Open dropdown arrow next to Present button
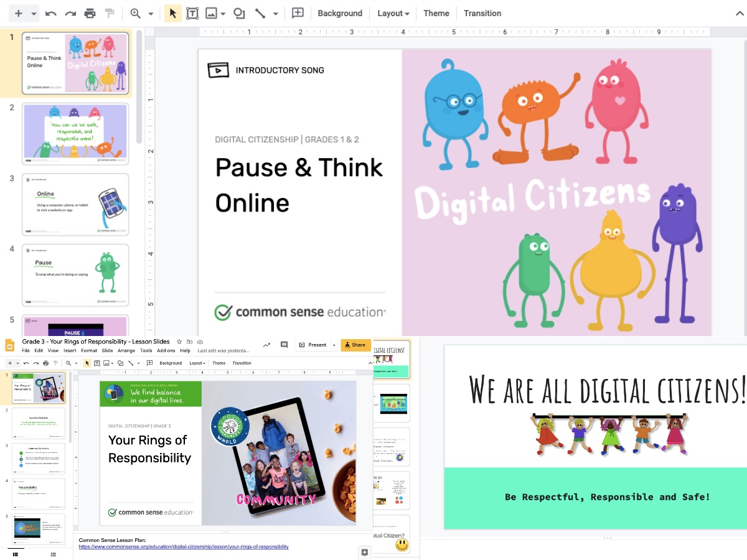This screenshot has width=747, height=560. [x=334, y=345]
